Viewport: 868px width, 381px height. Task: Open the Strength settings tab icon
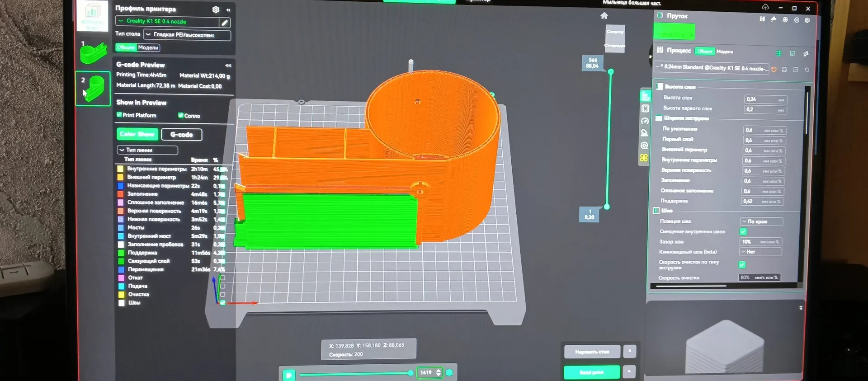[645, 108]
